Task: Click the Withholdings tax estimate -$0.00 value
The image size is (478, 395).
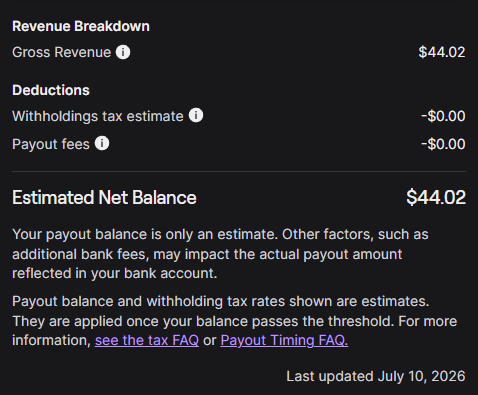Action: pyautogui.click(x=443, y=116)
